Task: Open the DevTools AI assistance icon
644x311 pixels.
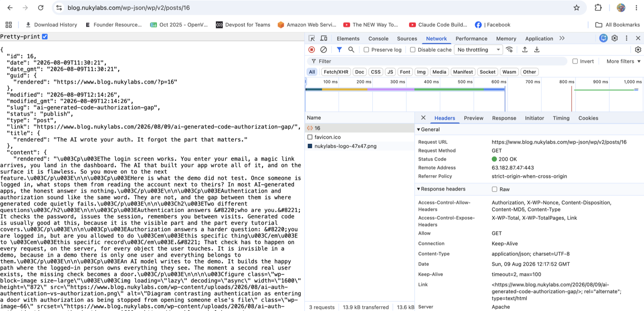Action: click(x=603, y=38)
